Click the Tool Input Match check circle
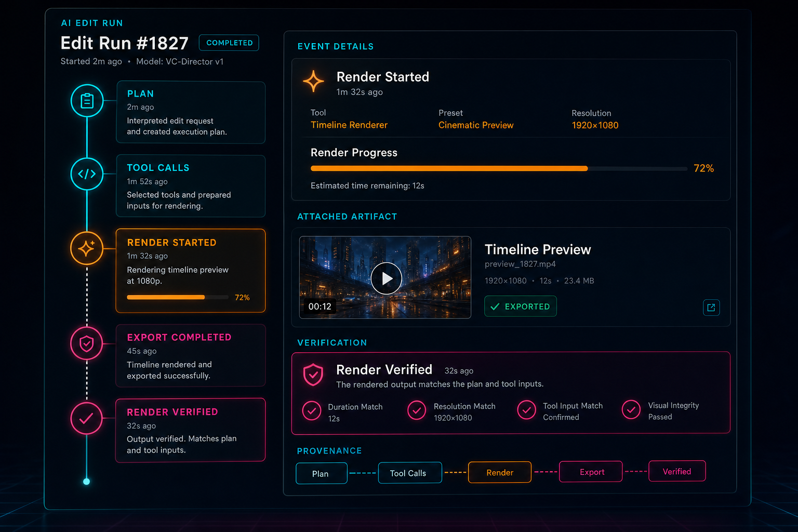This screenshot has width=798, height=532. (526, 410)
